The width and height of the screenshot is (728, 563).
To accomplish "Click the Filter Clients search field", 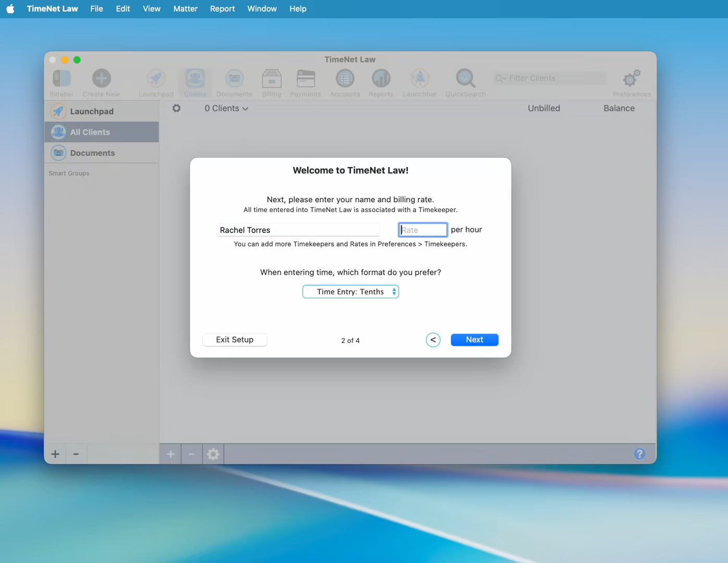I will tap(550, 78).
